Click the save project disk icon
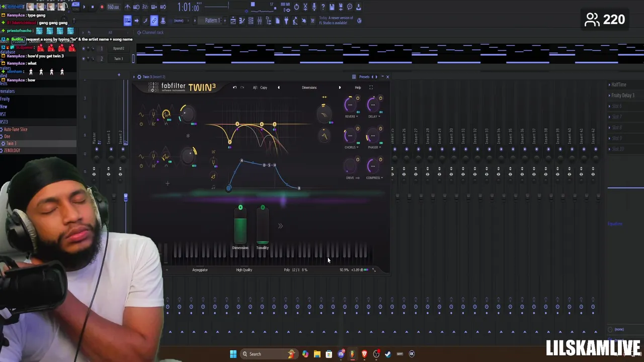This screenshot has width=644, height=362. [x=332, y=7]
